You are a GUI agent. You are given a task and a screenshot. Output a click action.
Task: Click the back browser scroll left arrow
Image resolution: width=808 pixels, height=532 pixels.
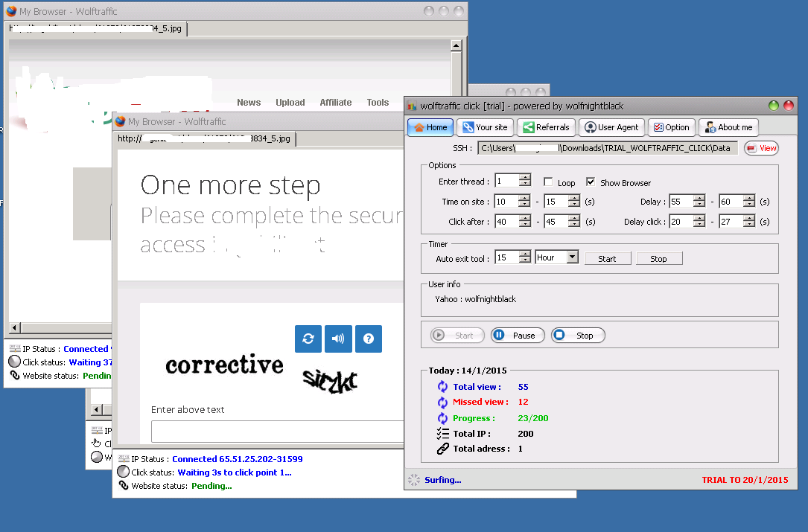[x=15, y=327]
